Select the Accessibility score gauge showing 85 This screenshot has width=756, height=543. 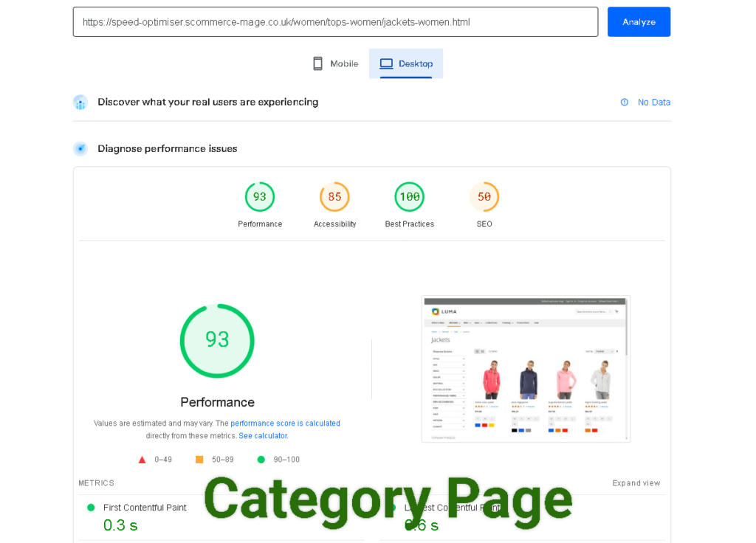pos(334,196)
